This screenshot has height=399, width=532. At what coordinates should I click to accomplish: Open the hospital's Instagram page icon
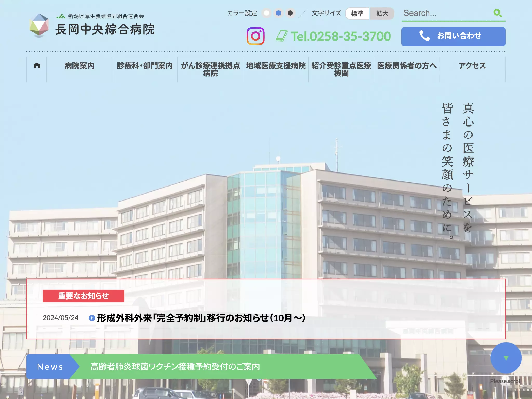click(x=255, y=36)
